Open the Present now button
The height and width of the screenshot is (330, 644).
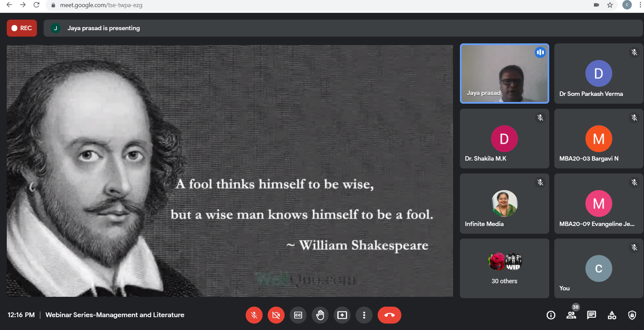pyautogui.click(x=342, y=315)
